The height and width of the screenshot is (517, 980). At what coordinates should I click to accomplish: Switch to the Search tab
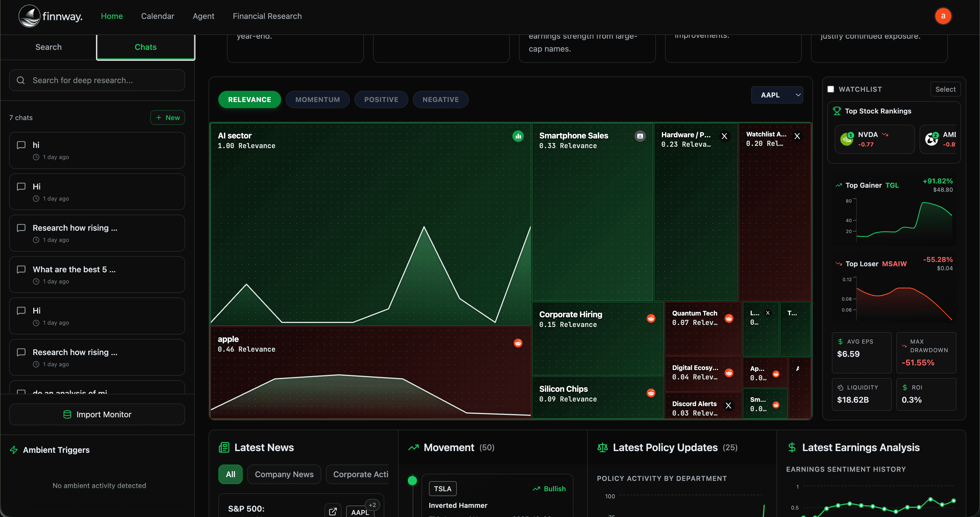tap(48, 47)
